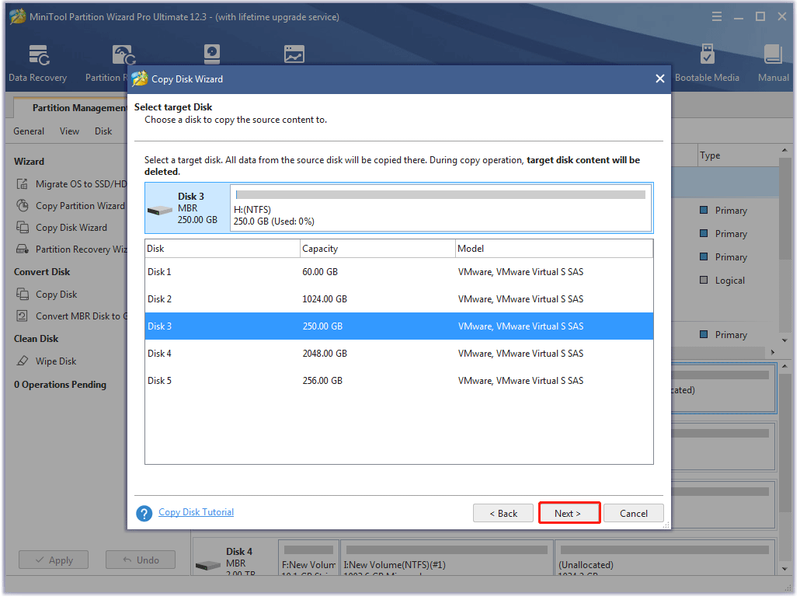Go back with the Back button
This screenshot has height=600, width=800.
tap(503, 513)
